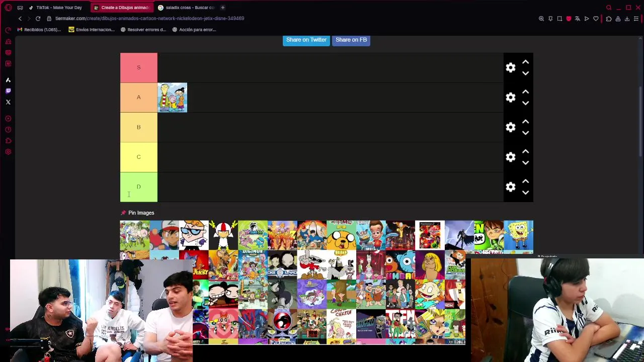644x362 pixels.
Task: Open the Easy Setup menu icon
Action: click(636, 19)
